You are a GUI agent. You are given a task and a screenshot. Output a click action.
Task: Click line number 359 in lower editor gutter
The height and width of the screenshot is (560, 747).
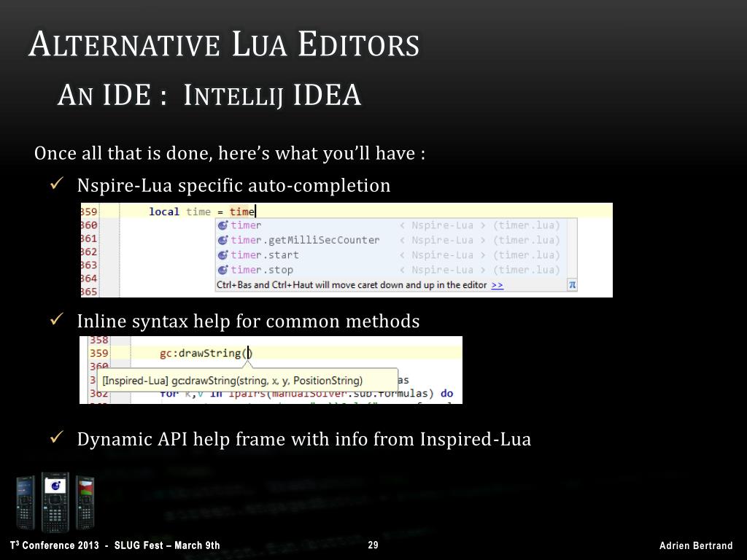click(x=99, y=354)
